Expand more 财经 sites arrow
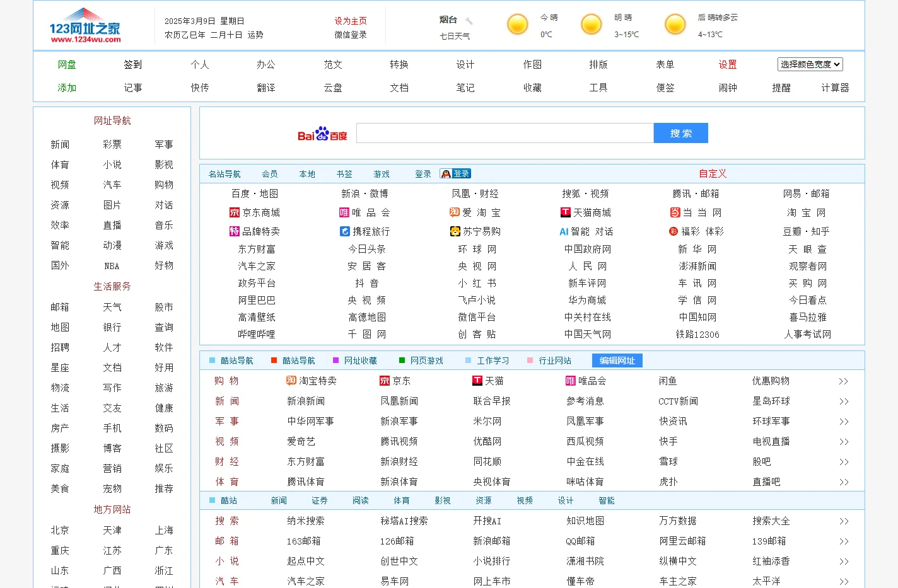Image resolution: width=898 pixels, height=588 pixels. point(844,462)
